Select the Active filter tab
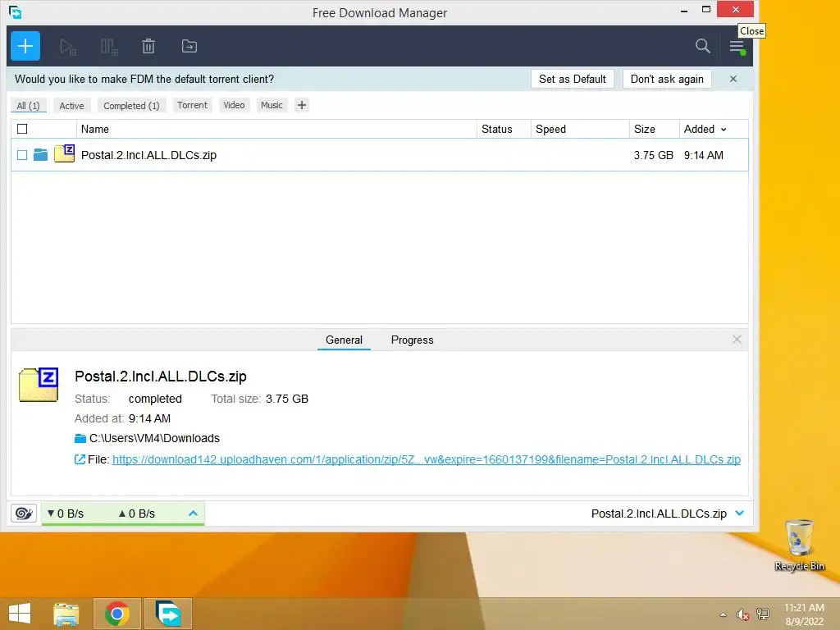 click(x=72, y=106)
